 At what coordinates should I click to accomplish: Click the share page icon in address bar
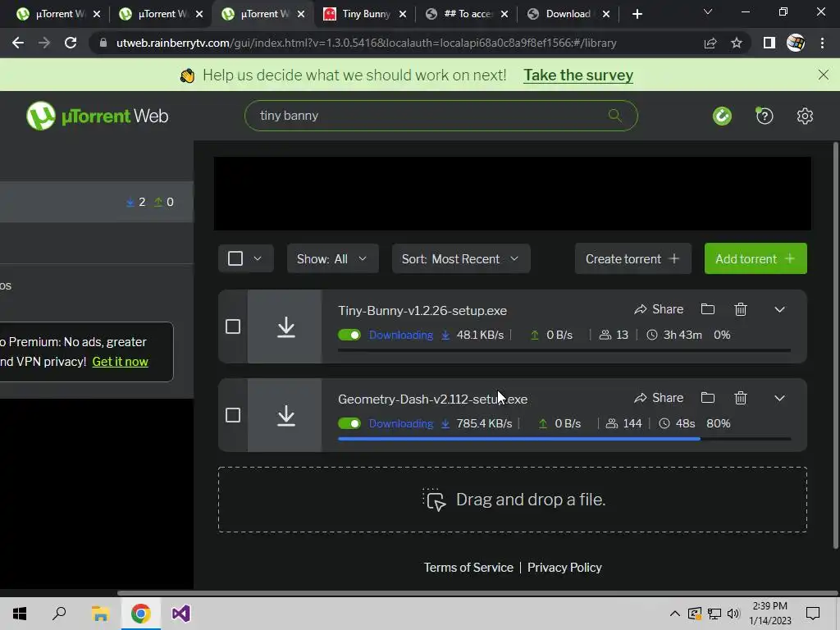pyautogui.click(x=710, y=43)
